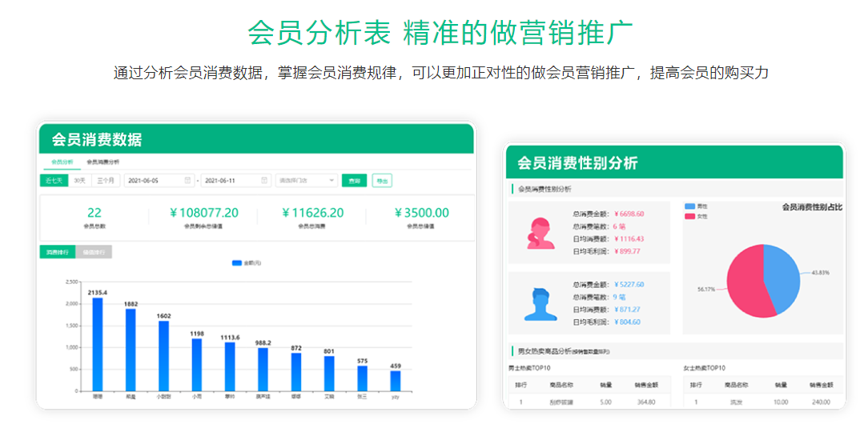
Task: Click the female gross profit ¥899.77
Action: pos(627,251)
